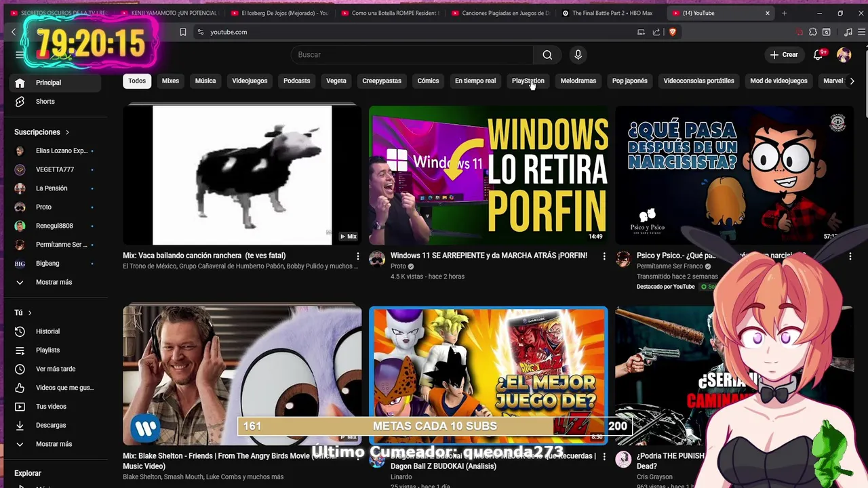Start voice search with microphone
The height and width of the screenshot is (488, 868).
click(x=578, y=55)
